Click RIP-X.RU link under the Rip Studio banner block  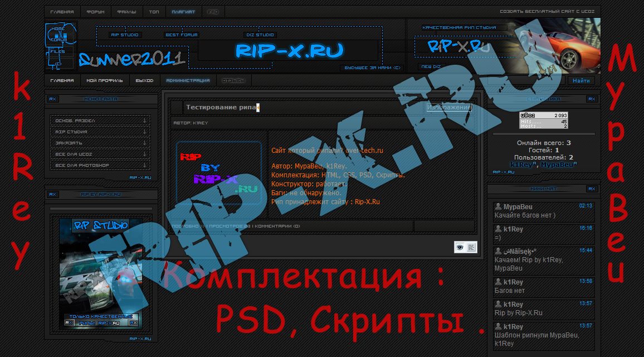click(x=140, y=339)
